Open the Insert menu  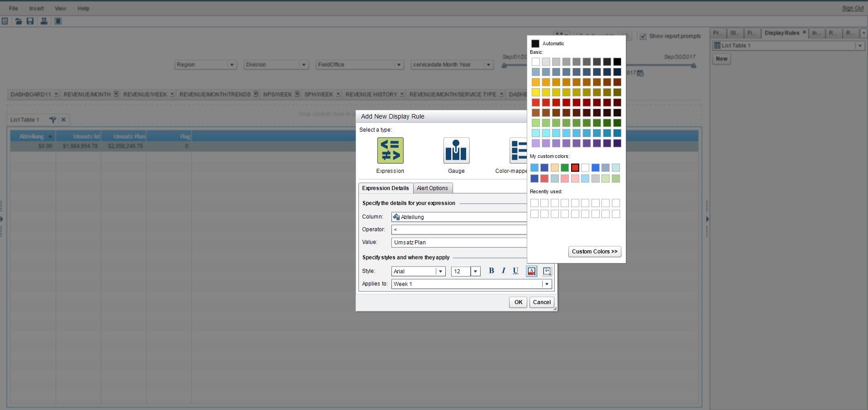36,8
